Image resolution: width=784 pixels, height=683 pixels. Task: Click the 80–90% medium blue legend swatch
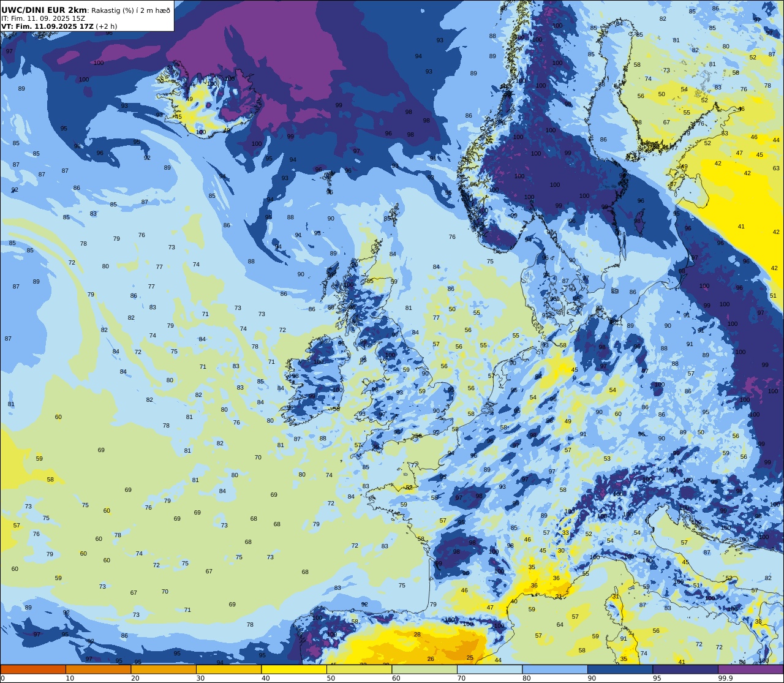[555, 670]
